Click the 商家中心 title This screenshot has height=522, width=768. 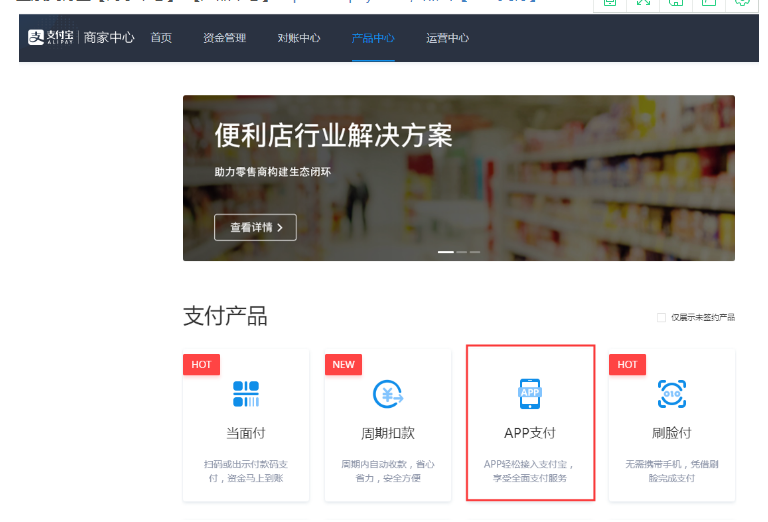109,37
